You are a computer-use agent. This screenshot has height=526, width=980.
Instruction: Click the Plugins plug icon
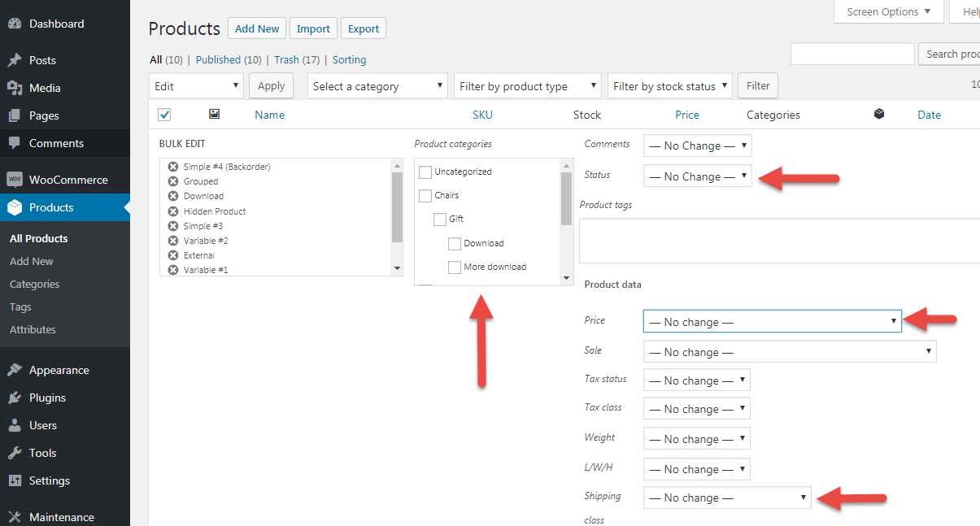point(15,398)
